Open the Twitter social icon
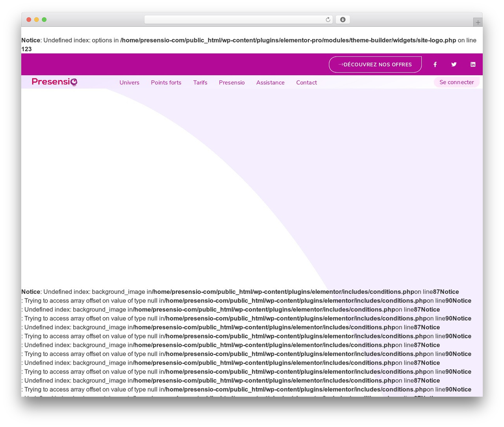This screenshot has width=504, height=427. (454, 65)
